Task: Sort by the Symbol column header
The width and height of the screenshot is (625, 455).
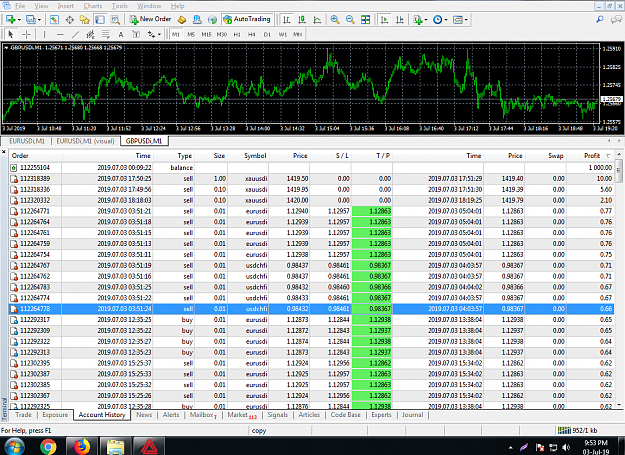Action: [255, 156]
